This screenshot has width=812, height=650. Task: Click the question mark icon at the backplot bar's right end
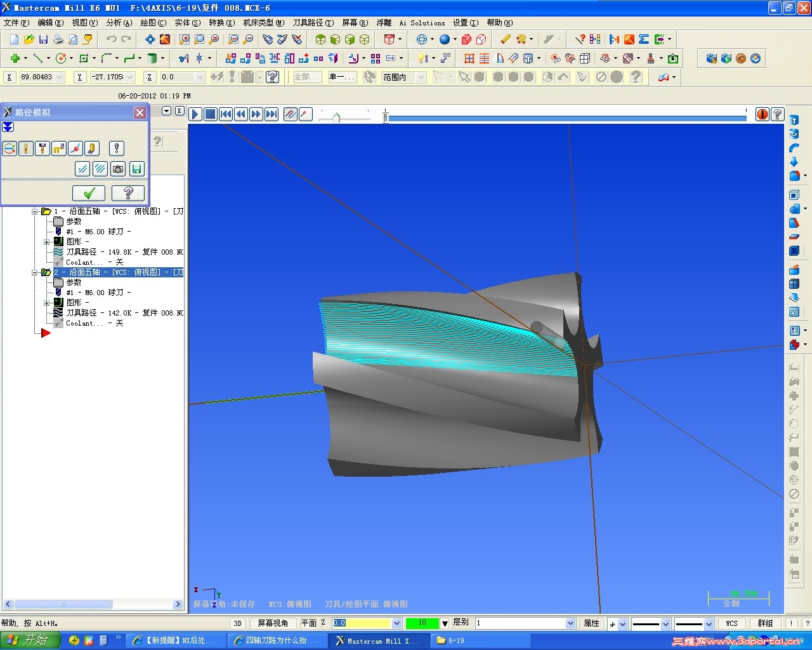(x=777, y=114)
